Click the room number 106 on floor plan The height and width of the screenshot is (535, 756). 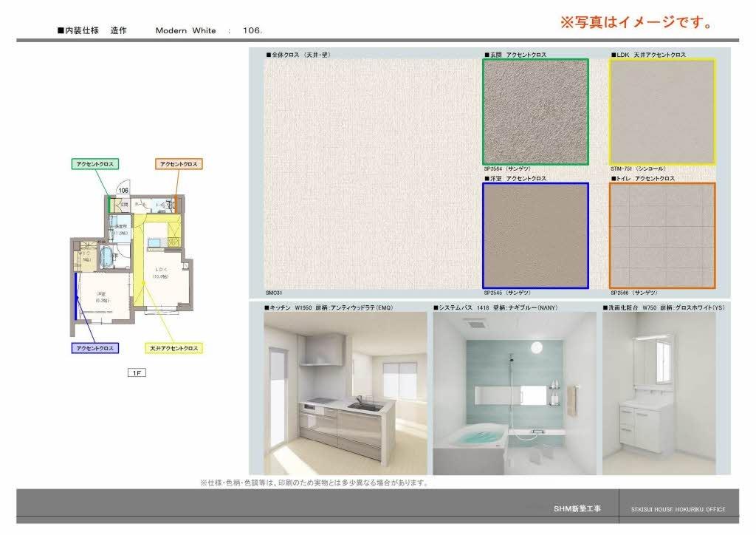click(123, 190)
